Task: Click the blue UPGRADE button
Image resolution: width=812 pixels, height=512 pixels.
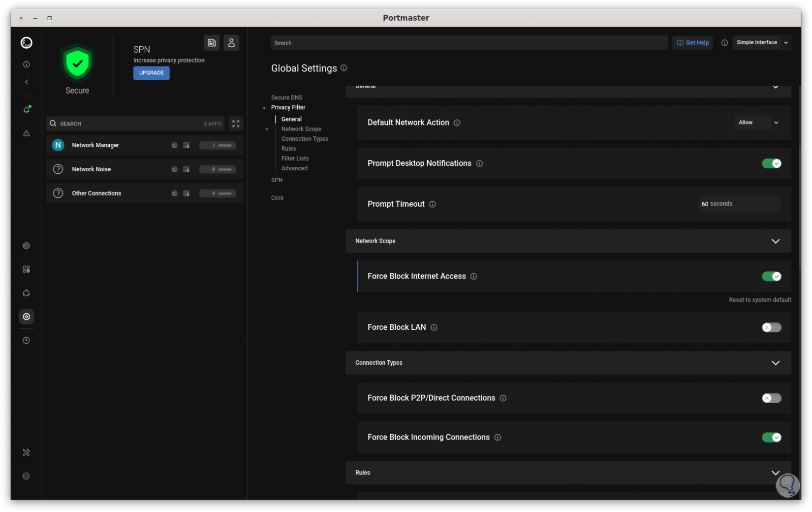Action: pos(152,73)
